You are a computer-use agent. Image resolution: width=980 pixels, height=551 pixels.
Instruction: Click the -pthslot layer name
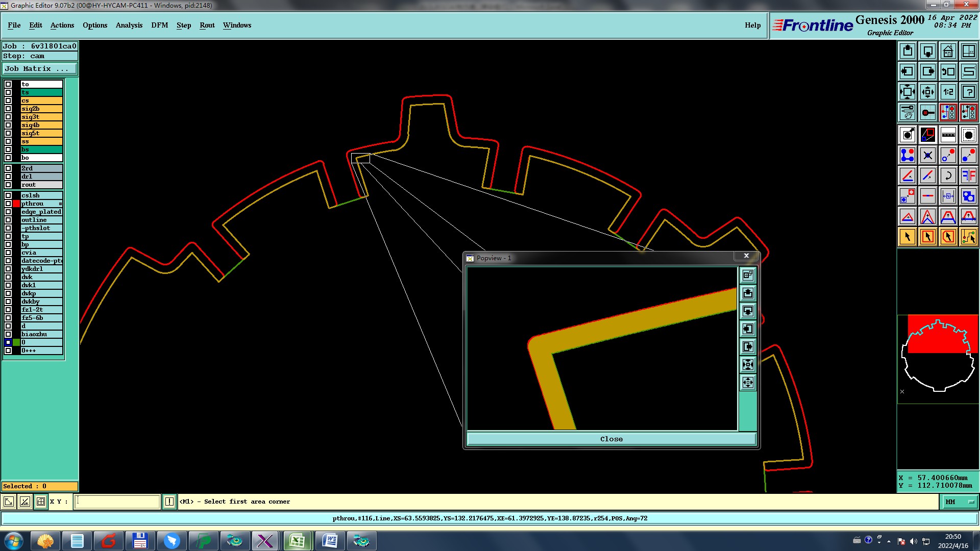(41, 228)
